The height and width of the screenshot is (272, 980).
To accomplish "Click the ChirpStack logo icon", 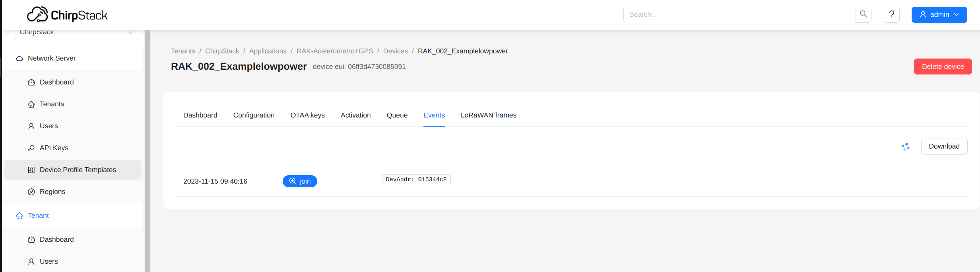I will pos(37,15).
